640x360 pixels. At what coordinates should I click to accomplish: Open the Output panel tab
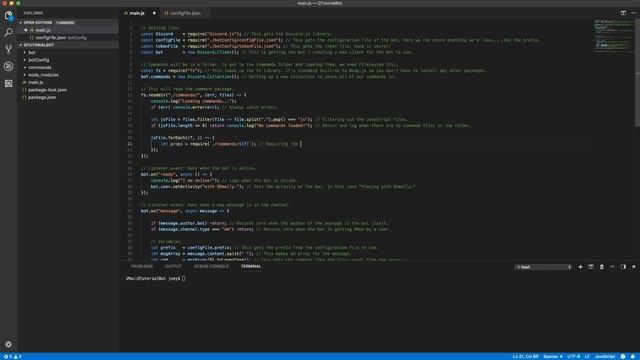point(173,266)
